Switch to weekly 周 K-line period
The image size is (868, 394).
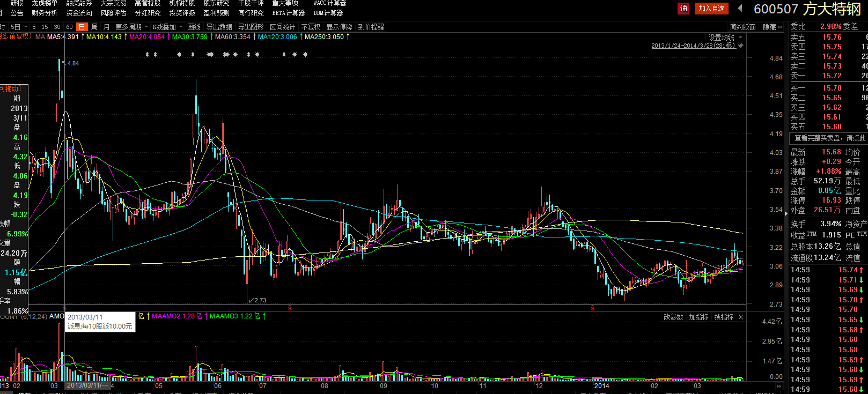pos(94,27)
